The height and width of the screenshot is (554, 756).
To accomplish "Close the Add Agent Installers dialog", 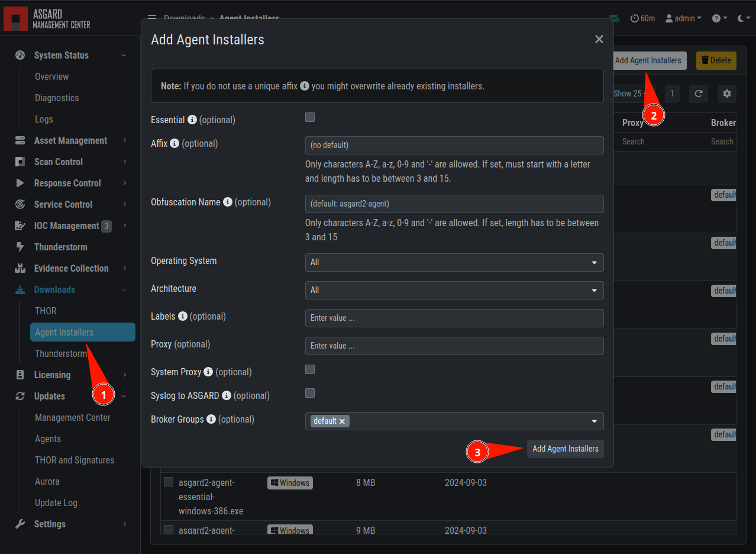I will (599, 39).
